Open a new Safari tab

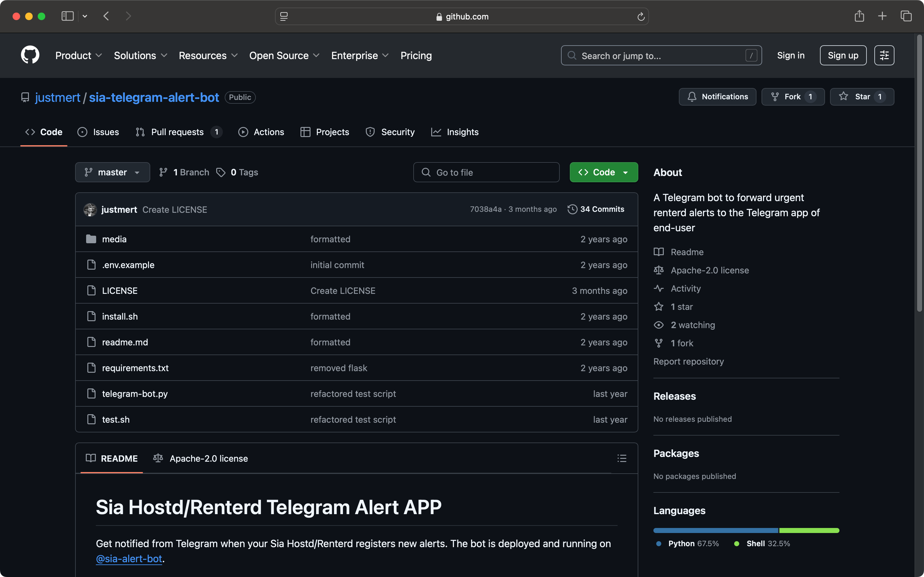882,16
